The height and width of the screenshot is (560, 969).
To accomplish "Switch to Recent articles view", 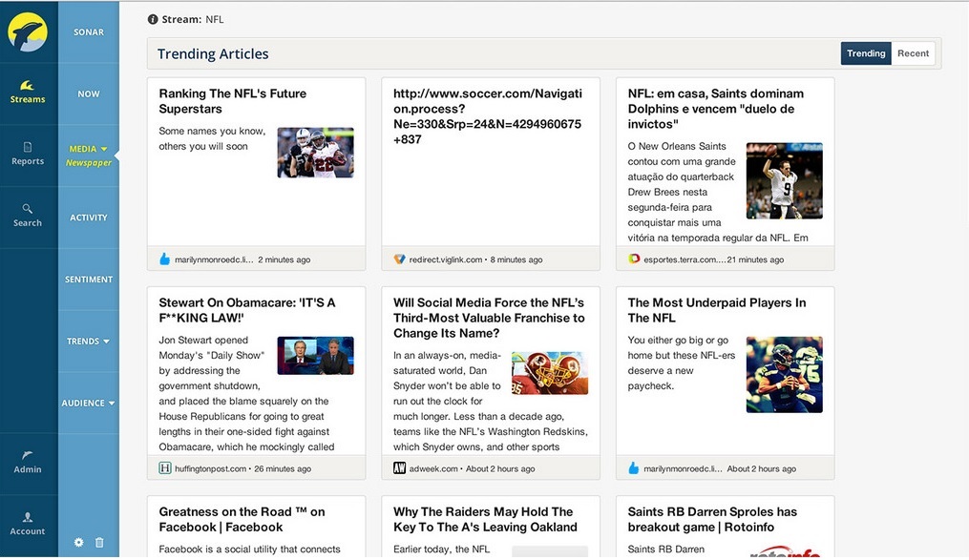I will point(913,53).
